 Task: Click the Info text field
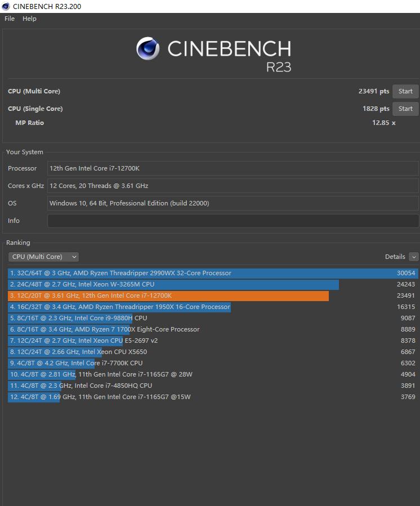[233, 221]
